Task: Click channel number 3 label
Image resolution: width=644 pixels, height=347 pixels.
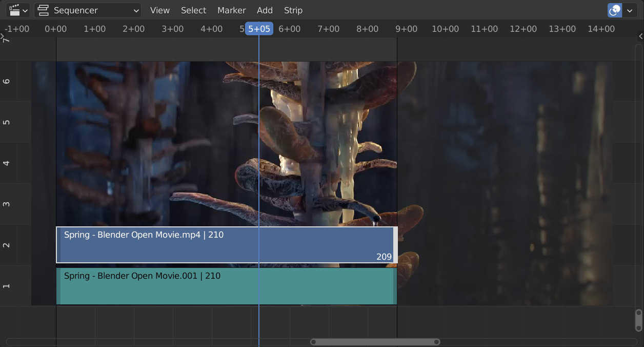Action: (7, 204)
